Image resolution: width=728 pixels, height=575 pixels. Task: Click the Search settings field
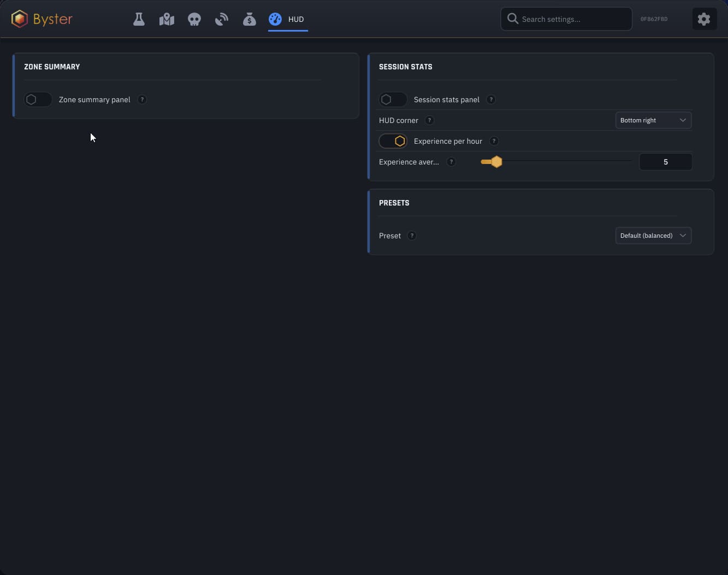coord(566,19)
